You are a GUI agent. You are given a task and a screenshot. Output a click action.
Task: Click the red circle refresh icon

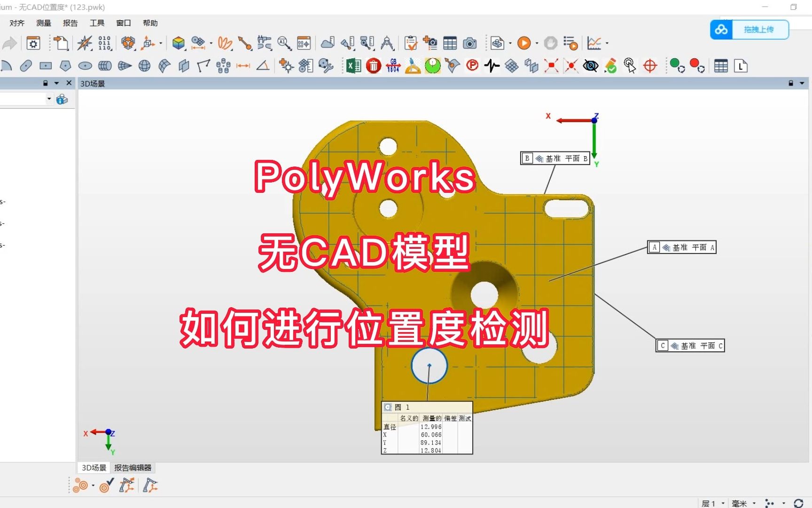click(697, 66)
